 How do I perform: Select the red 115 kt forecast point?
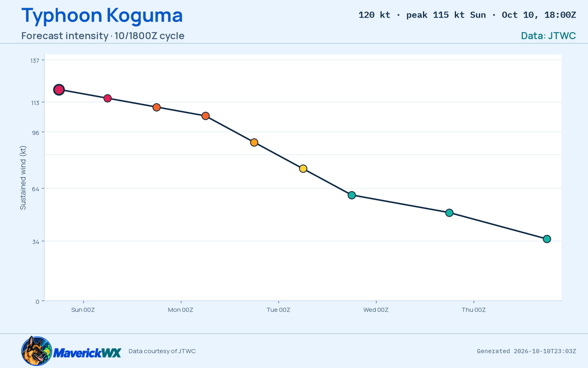[107, 98]
